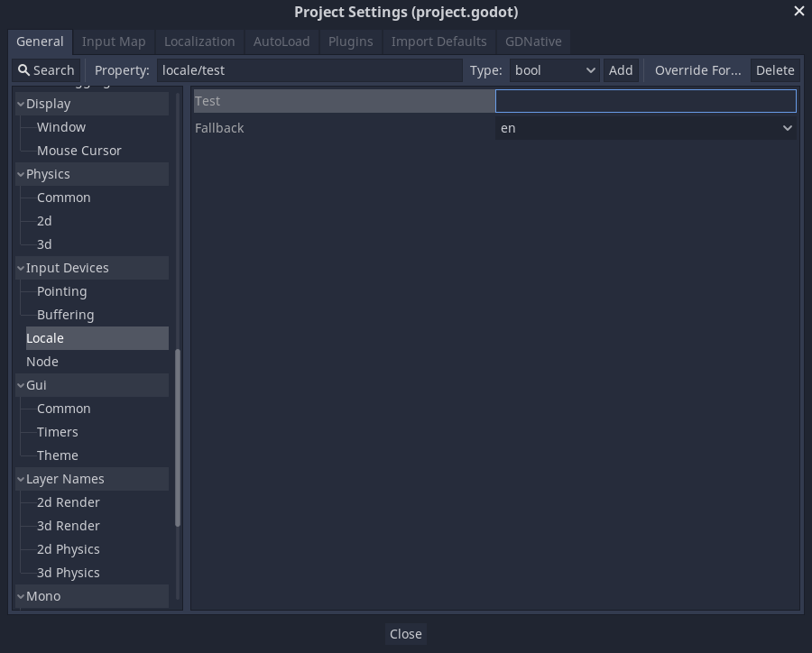812x653 pixels.
Task: Go to the Localization tab
Action: (x=199, y=41)
